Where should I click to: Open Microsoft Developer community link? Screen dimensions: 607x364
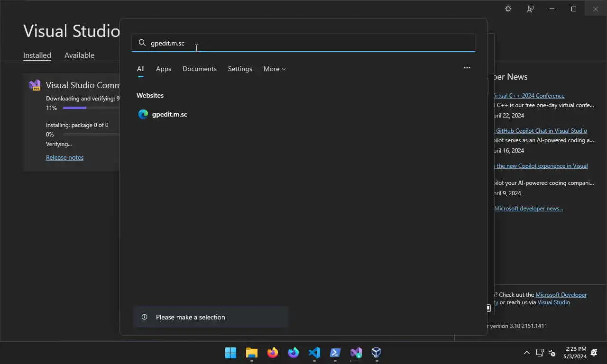click(561, 295)
